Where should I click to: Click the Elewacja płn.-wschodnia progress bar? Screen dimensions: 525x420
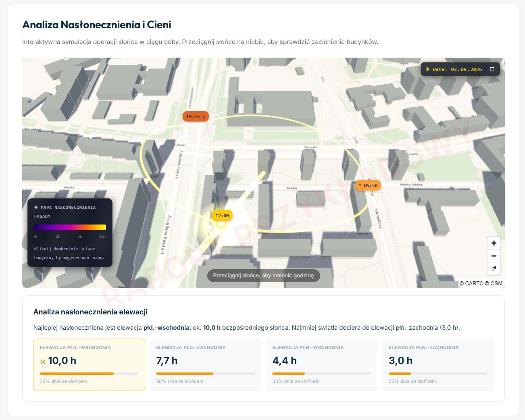pos(321,374)
